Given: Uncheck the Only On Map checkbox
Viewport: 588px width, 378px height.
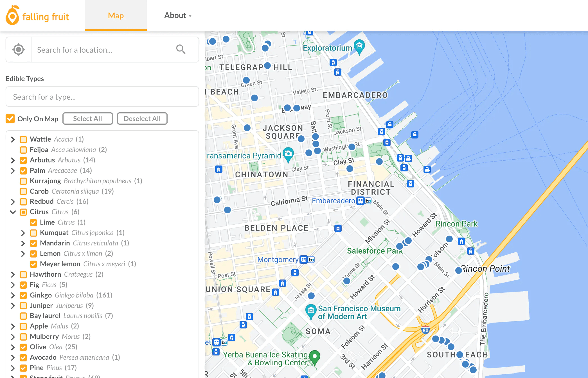Looking at the screenshot, I should click(10, 118).
